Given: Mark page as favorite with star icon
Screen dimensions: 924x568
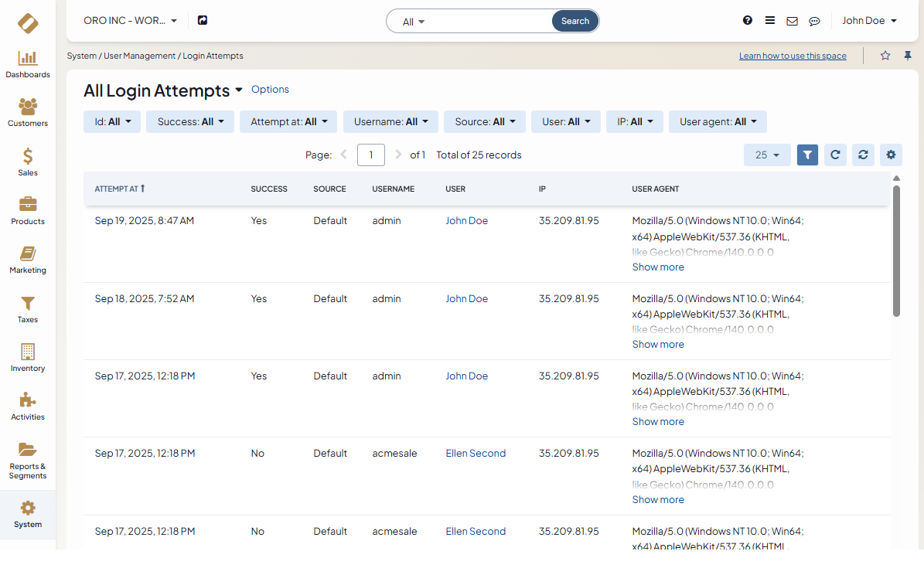Looking at the screenshot, I should click(x=885, y=56).
